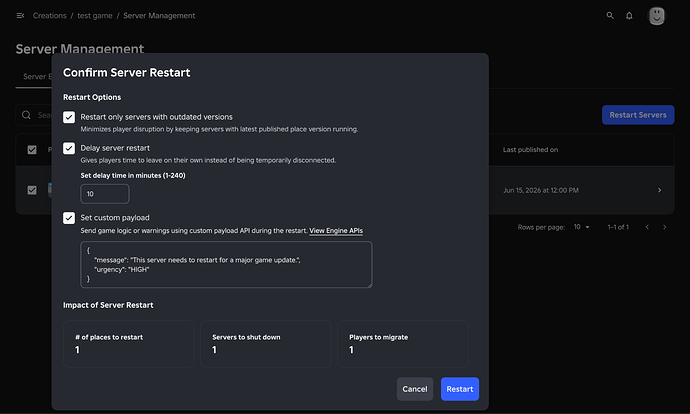The image size is (690, 414).
Task: Go to next page arrow
Action: coord(664,227)
